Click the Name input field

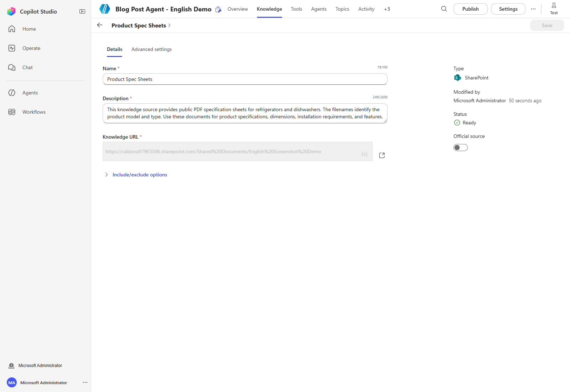(x=245, y=79)
